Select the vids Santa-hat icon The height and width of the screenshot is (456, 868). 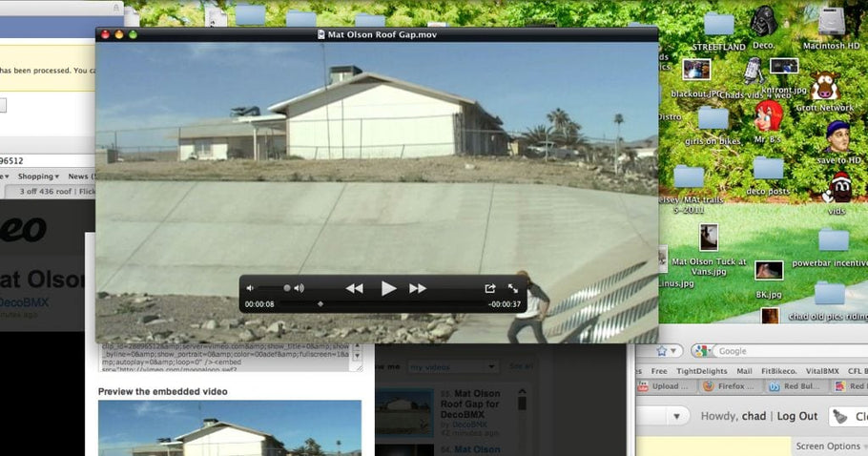pyautogui.click(x=837, y=188)
